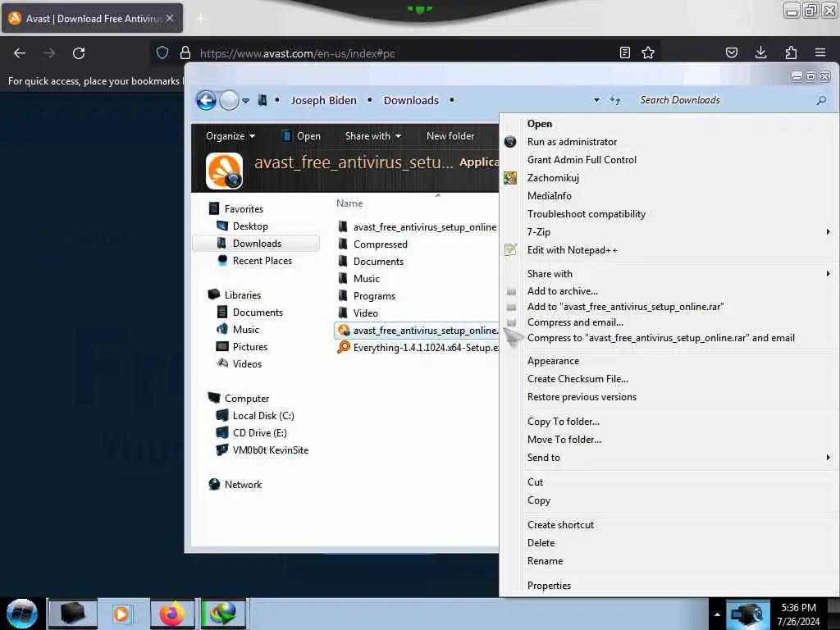Viewport: 840px width, 630px height.
Task: Select Desktop under Favorites
Action: [x=249, y=226]
